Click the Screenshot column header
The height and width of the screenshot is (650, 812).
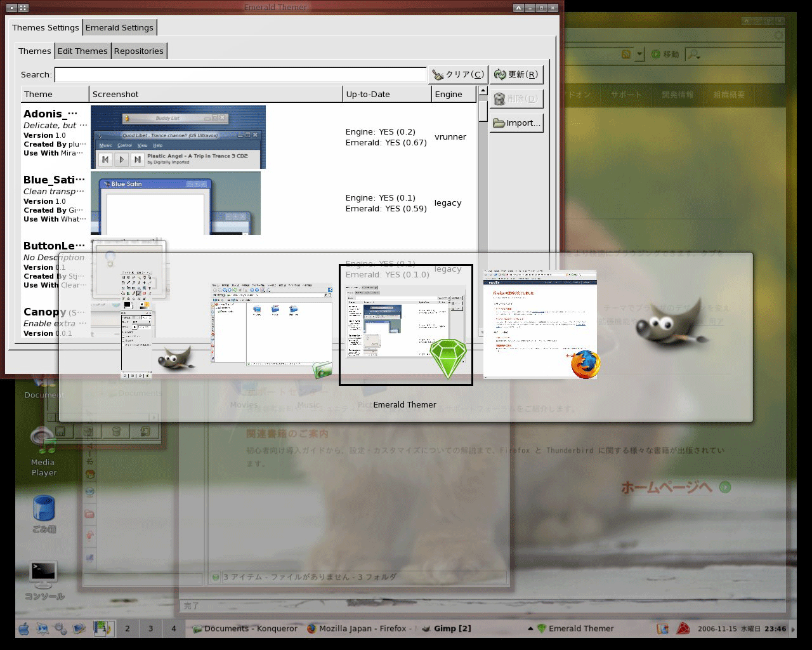point(216,94)
